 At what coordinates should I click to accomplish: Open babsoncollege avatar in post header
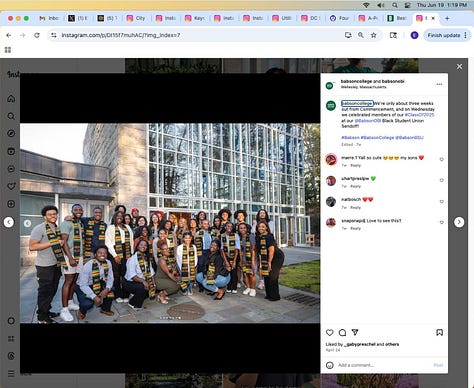(330, 86)
